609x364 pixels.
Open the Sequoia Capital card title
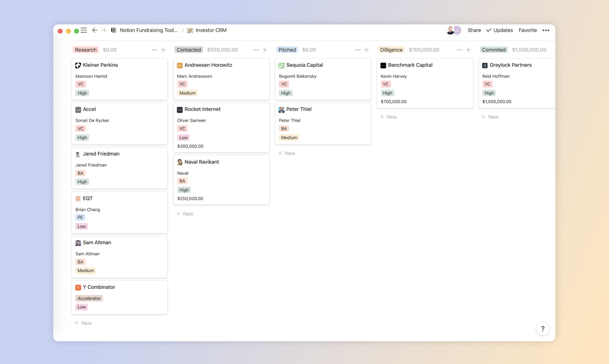pyautogui.click(x=304, y=65)
